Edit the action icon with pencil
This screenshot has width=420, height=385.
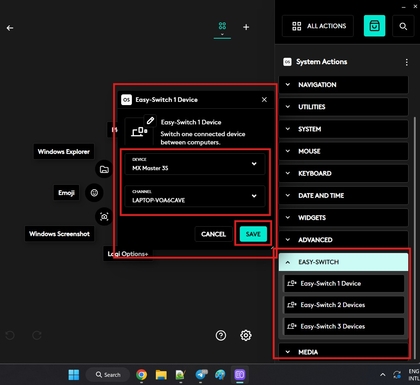coord(150,120)
